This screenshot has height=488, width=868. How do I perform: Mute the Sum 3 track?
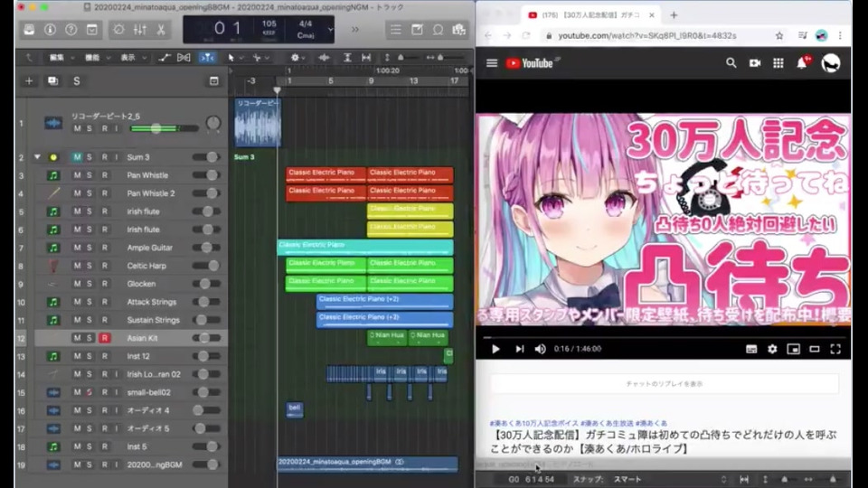coord(77,157)
